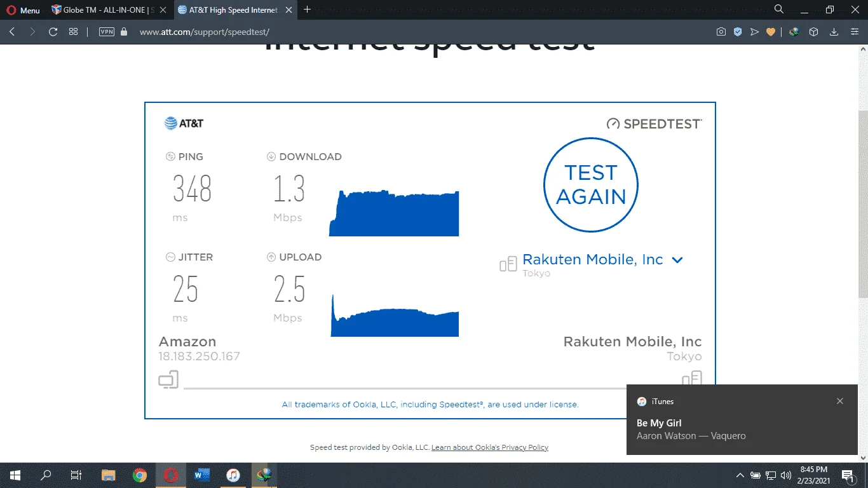View site security lock information

(x=124, y=32)
